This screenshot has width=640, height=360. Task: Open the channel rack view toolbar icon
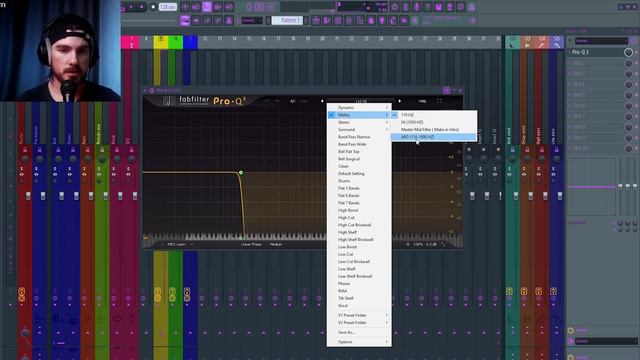coord(338,20)
